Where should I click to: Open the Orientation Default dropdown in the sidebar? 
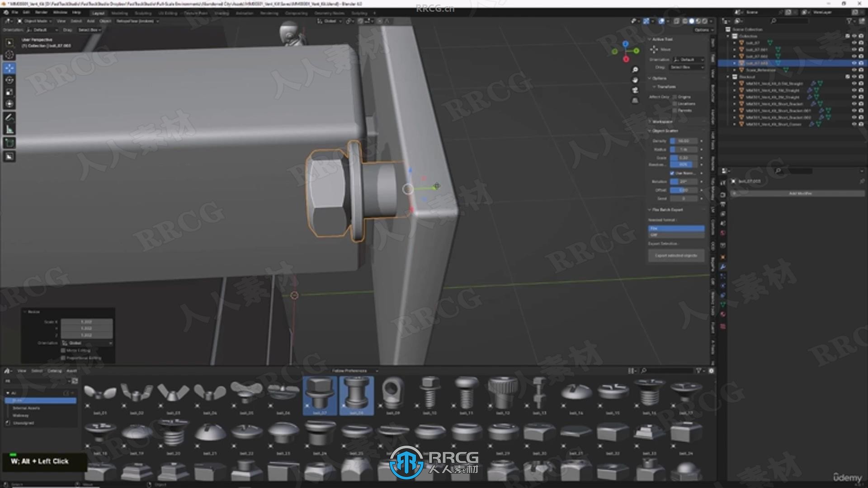tap(689, 60)
